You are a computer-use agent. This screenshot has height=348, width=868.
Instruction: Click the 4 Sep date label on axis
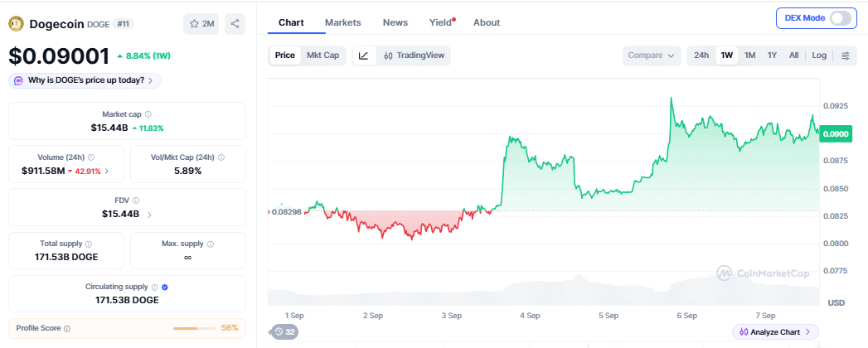tap(530, 316)
